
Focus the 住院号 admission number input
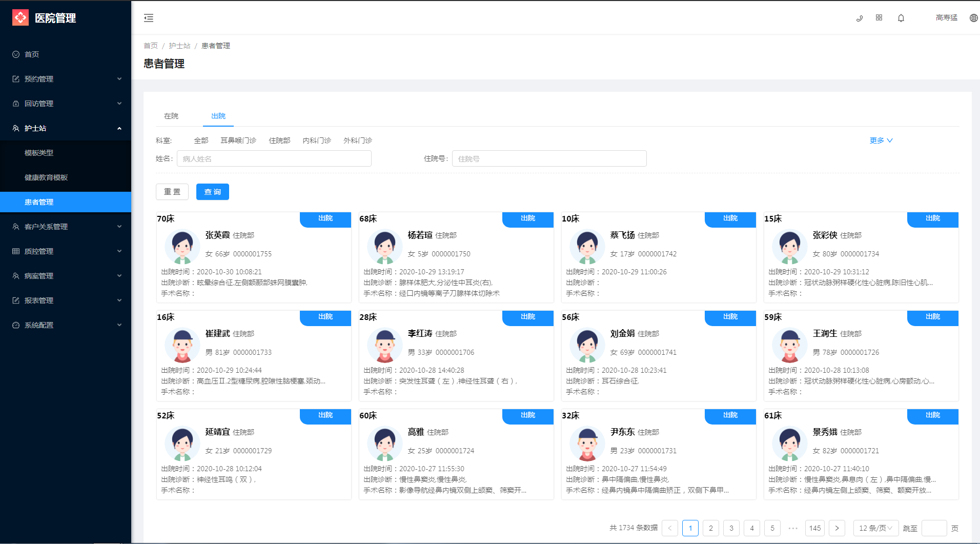point(549,158)
